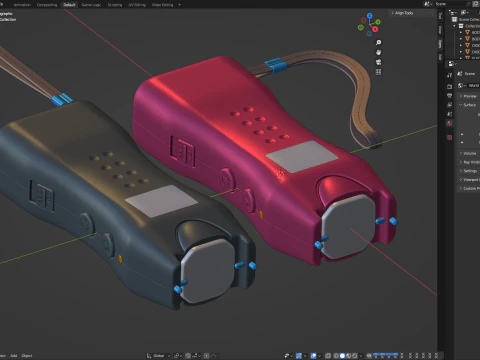Toggle the snap magnet in viewport header

point(188,356)
